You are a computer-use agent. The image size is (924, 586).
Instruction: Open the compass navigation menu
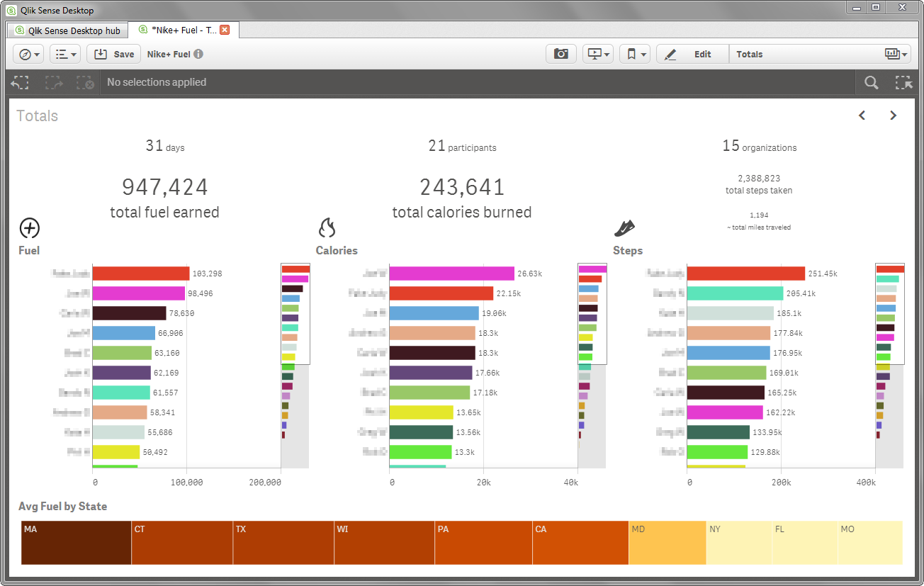(28, 54)
